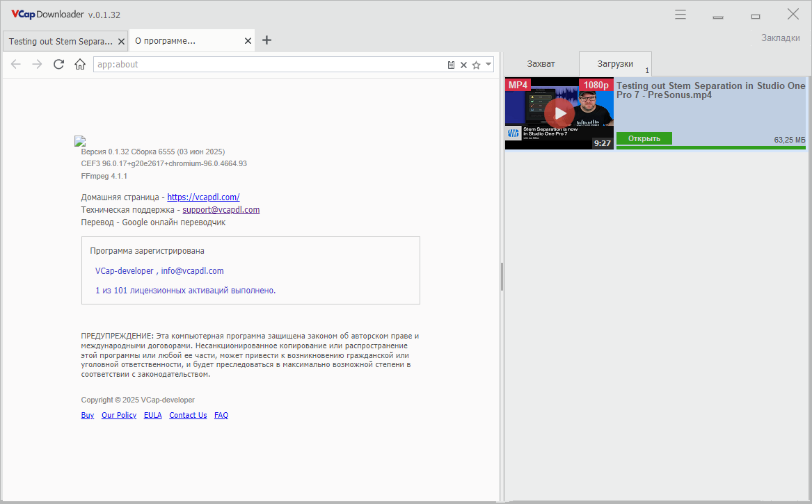Switch to the Захват tab
Viewport: 812px width, 504px height.
(541, 64)
